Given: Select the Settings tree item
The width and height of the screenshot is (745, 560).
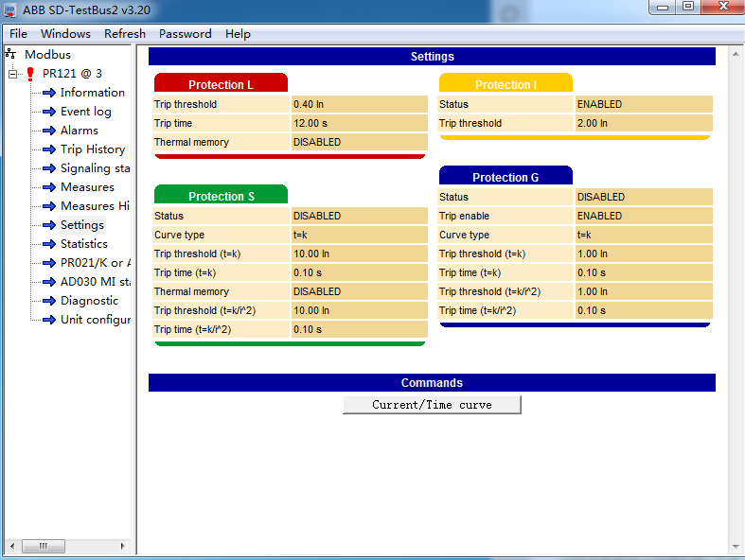Looking at the screenshot, I should coord(82,225).
